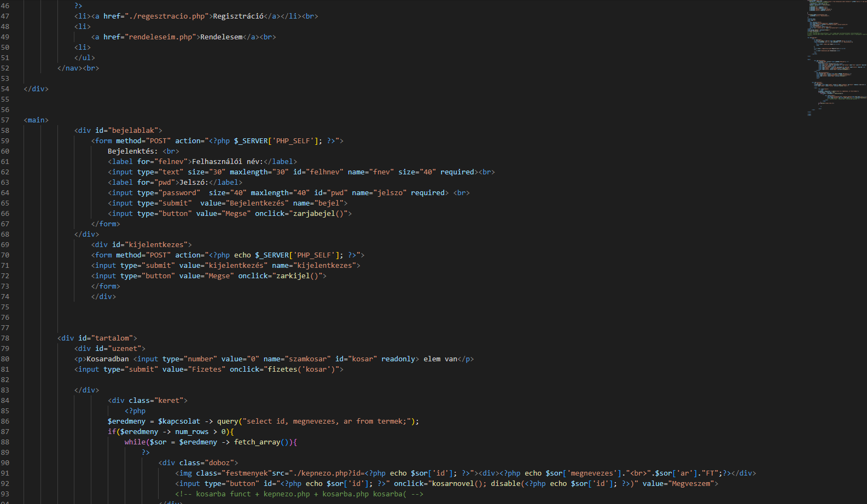Click the "keret" class string
Screen dimensions: 867x504
click(x=169, y=401)
